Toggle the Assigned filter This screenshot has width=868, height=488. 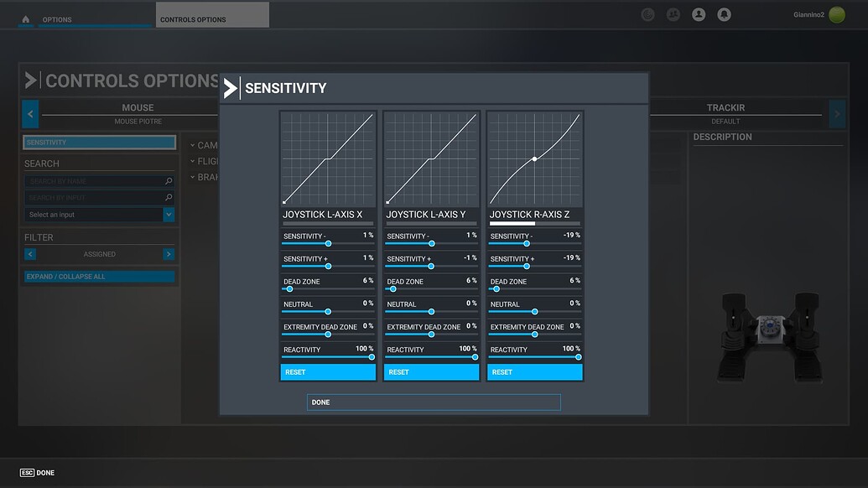tap(99, 253)
